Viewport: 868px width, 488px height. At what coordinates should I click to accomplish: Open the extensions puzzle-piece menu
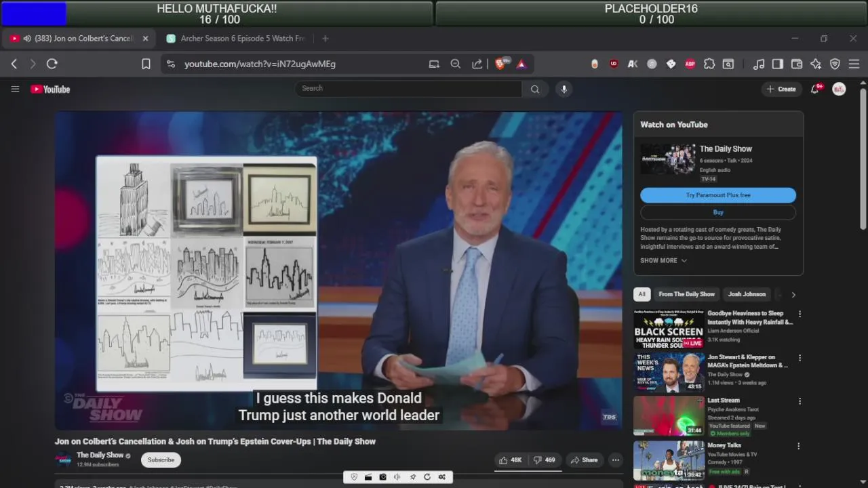coord(709,64)
